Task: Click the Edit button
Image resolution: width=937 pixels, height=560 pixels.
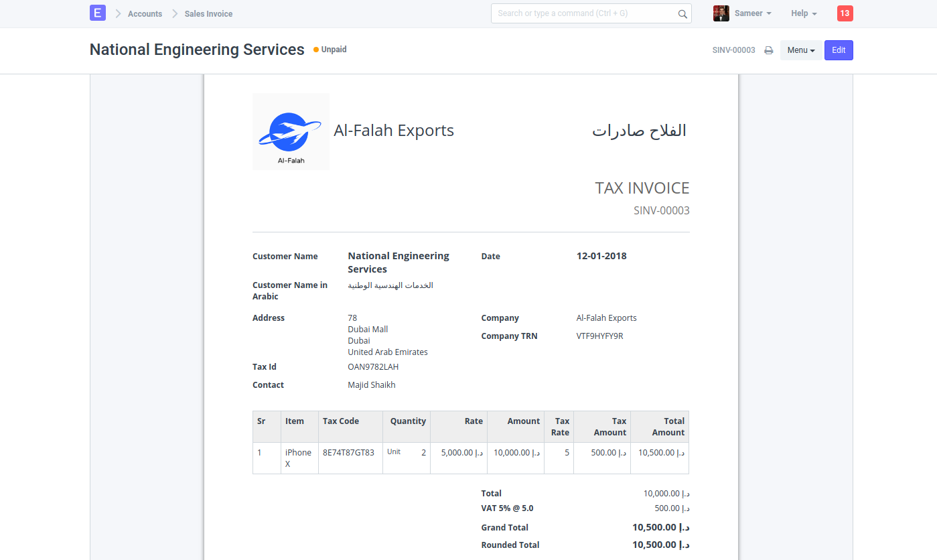Action: click(839, 50)
